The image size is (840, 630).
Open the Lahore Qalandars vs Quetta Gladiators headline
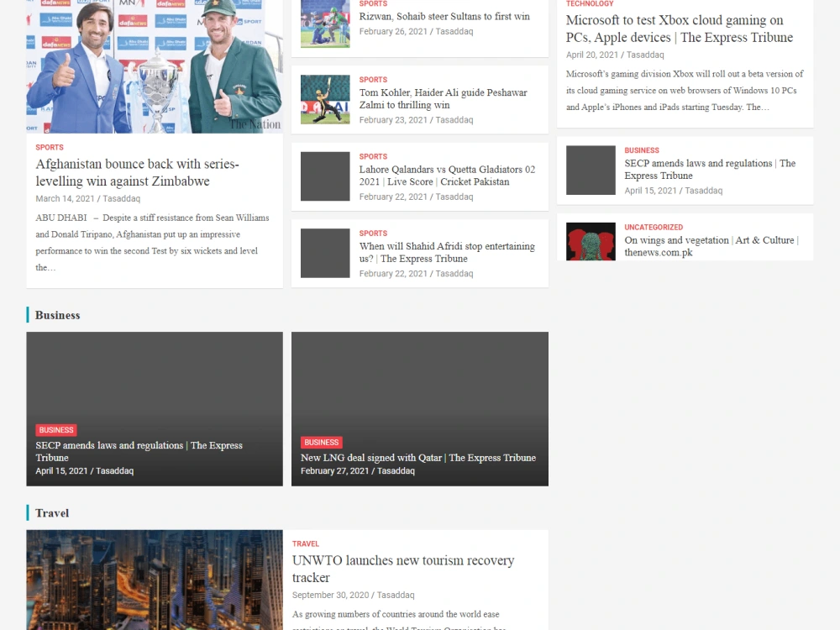point(447,176)
